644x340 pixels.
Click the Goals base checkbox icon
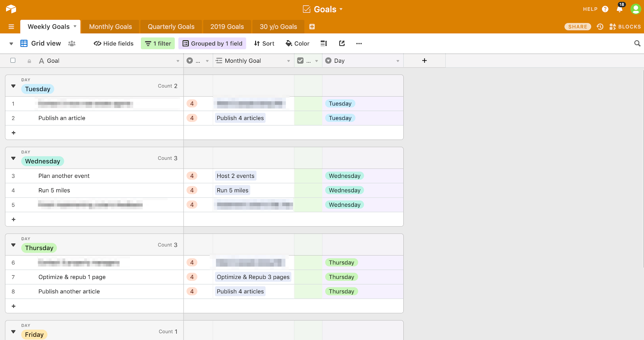click(x=307, y=9)
